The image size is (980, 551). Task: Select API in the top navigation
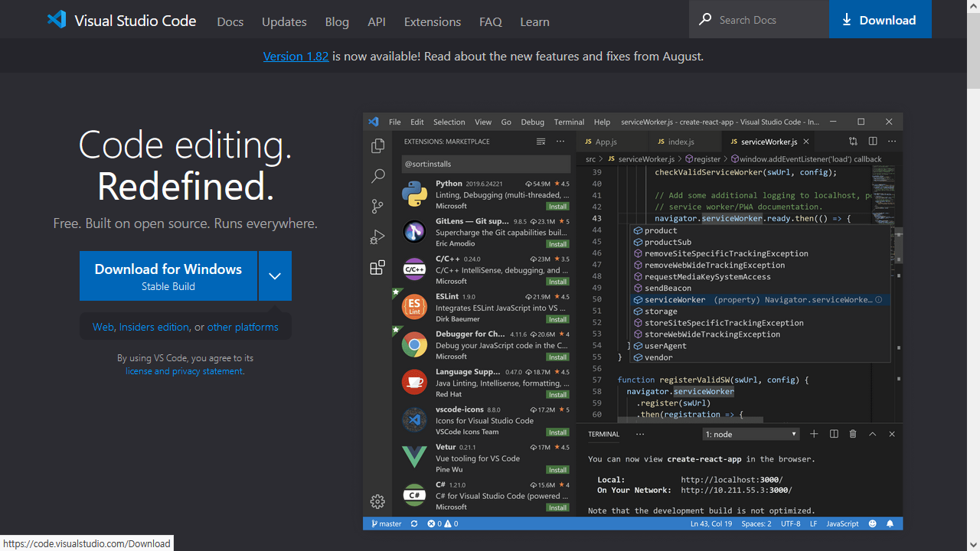pyautogui.click(x=377, y=21)
